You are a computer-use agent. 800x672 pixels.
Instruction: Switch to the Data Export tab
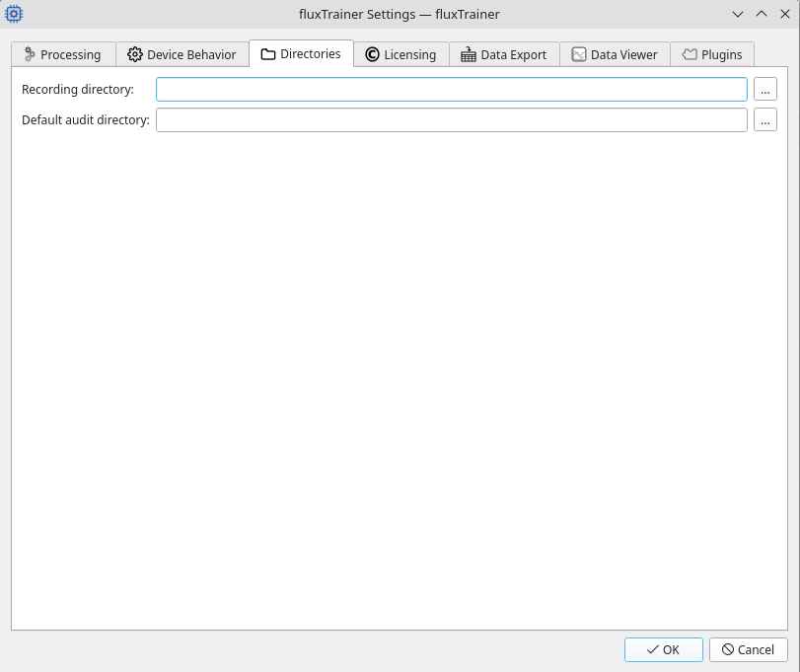pos(504,54)
